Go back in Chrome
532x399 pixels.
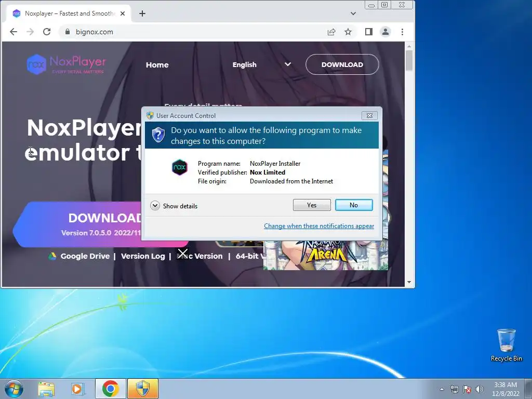[13, 32]
